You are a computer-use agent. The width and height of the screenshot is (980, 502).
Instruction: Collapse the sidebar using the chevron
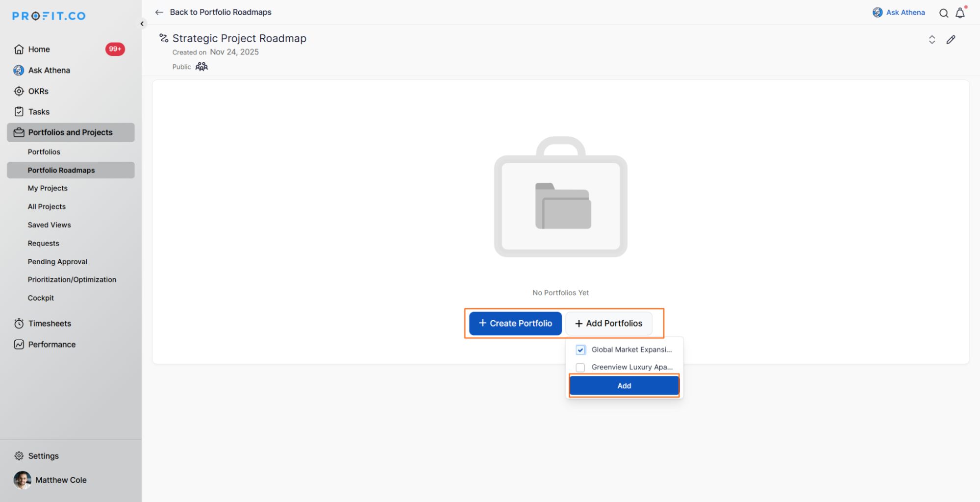click(x=142, y=23)
